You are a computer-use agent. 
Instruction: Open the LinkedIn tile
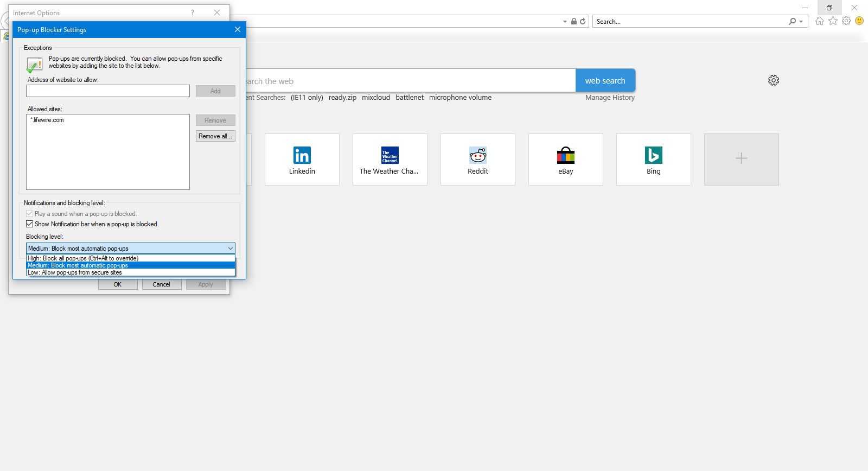(x=302, y=160)
